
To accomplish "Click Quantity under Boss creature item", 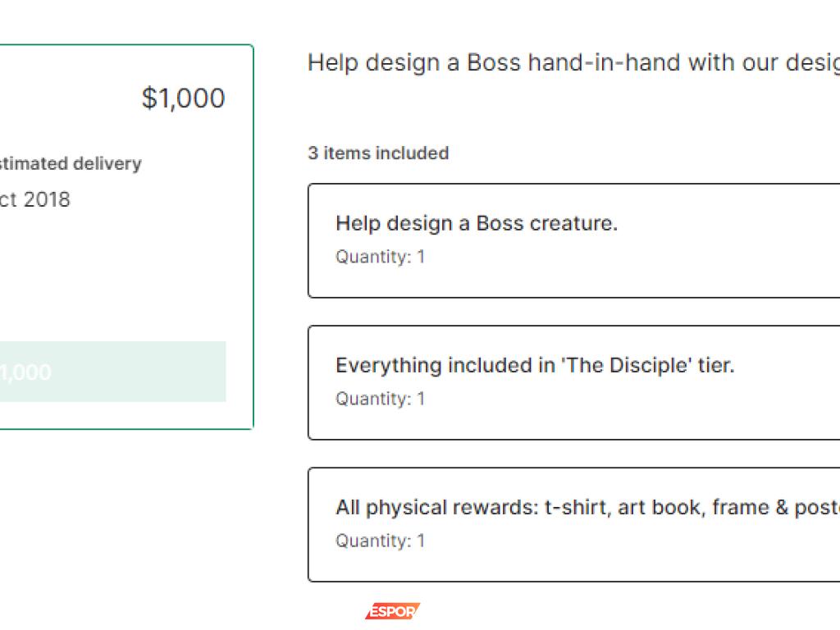I will tap(381, 257).
